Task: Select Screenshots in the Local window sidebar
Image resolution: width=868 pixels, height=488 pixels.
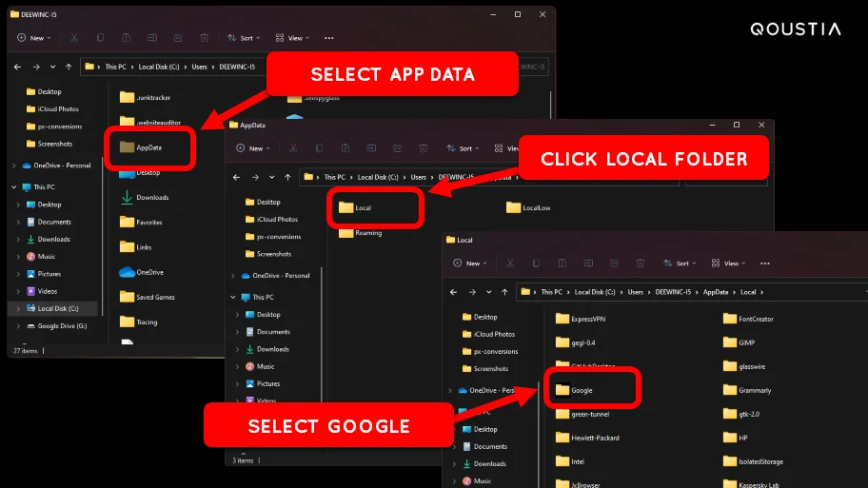Action: 485,368
